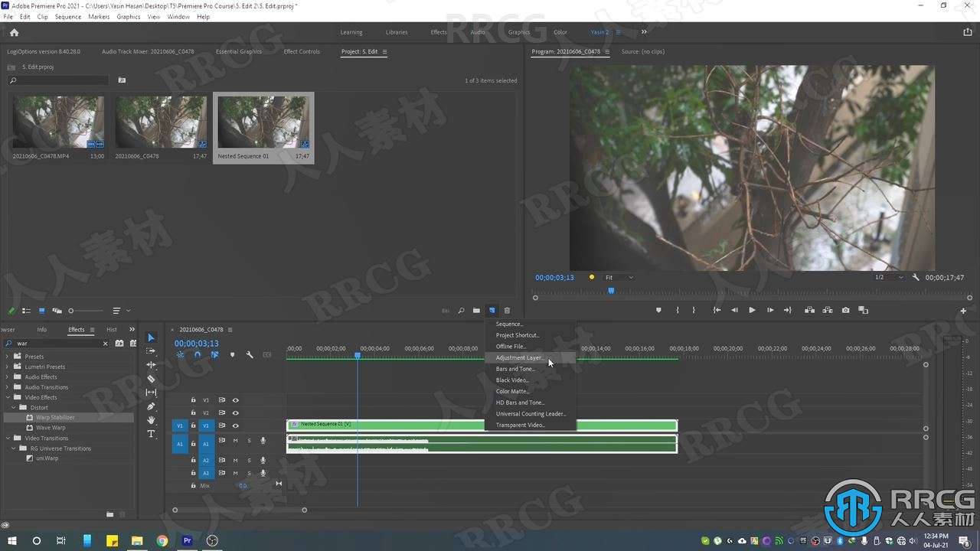Solo audio track A1
The width and height of the screenshot is (980, 551).
[x=249, y=440]
